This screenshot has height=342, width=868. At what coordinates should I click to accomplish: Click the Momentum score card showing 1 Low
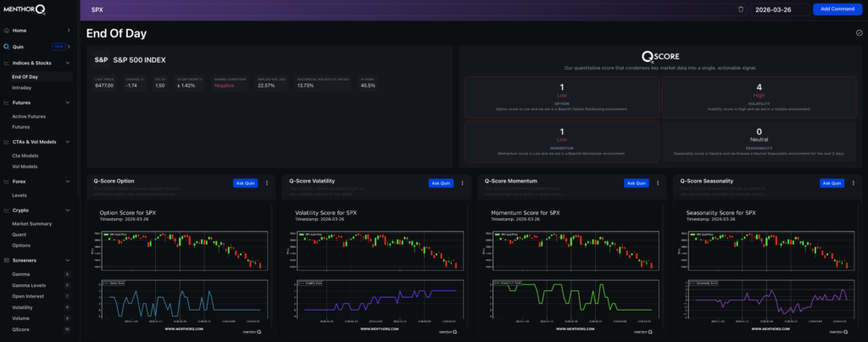click(562, 142)
